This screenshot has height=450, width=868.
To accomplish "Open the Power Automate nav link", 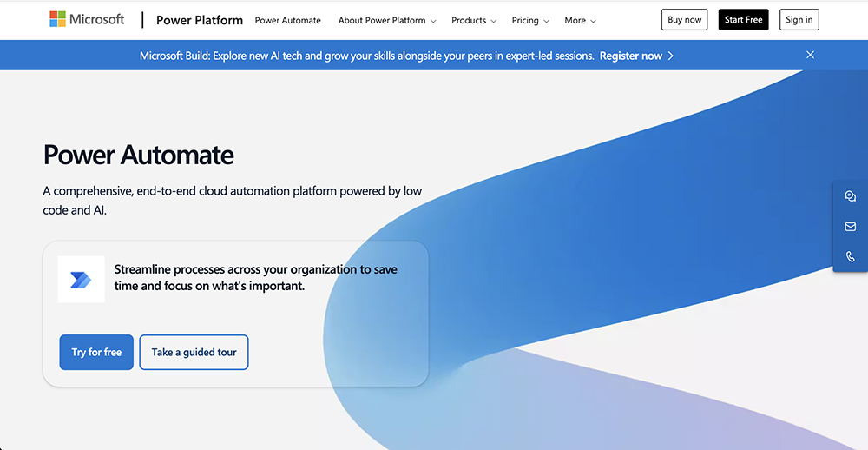I will 288,21.
